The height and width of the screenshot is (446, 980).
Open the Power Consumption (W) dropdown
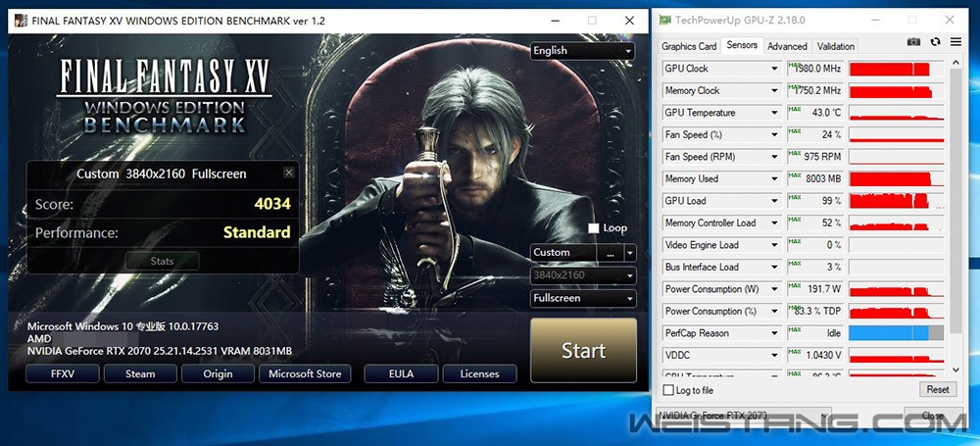(775, 289)
